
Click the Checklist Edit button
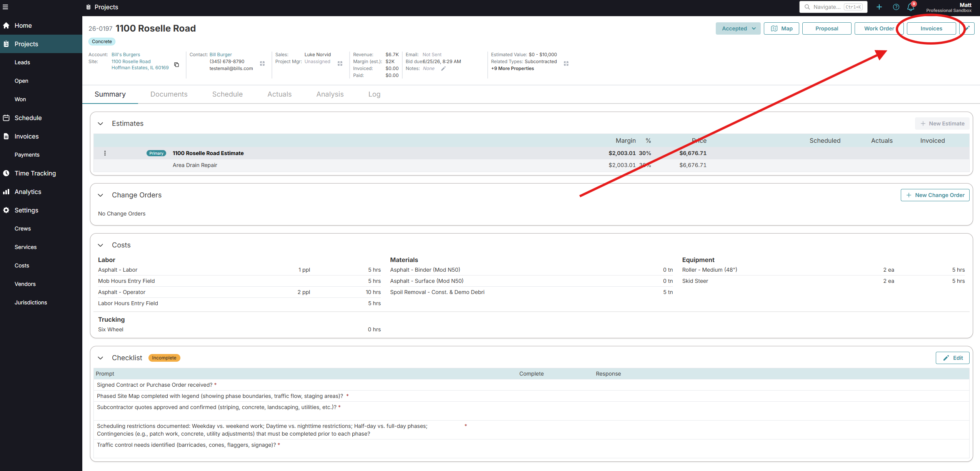(x=953, y=358)
